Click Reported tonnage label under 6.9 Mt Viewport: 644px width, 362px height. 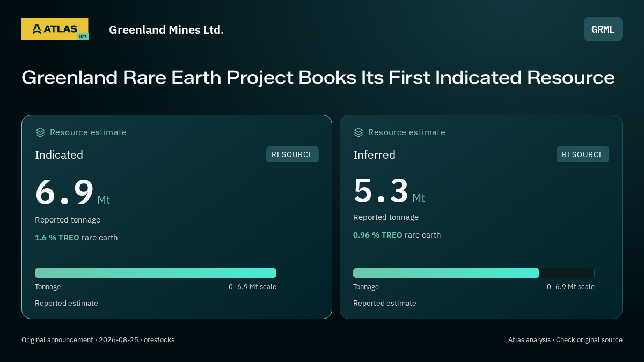pyautogui.click(x=68, y=220)
